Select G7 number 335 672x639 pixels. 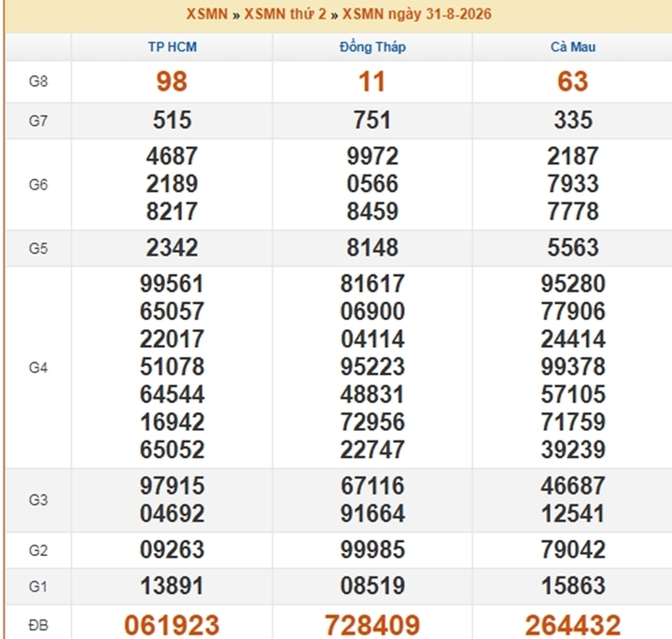pyautogui.click(x=573, y=120)
